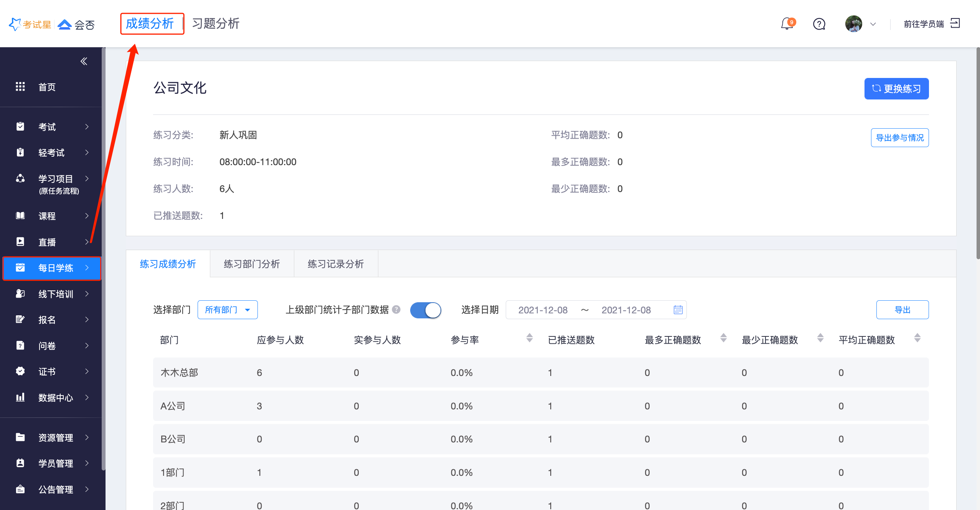Open the help question mark icon
Viewport: 980px width, 510px height.
point(819,24)
